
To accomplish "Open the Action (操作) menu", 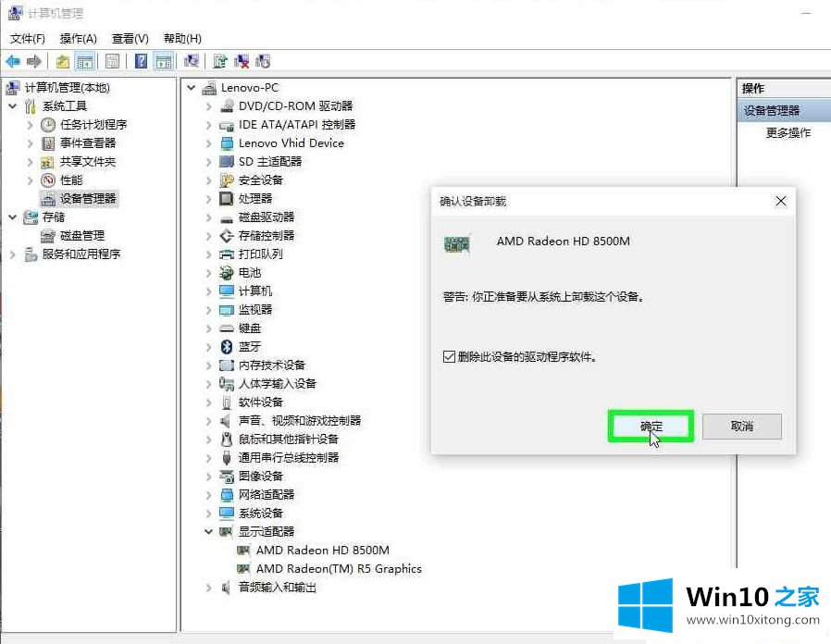I will (79, 38).
